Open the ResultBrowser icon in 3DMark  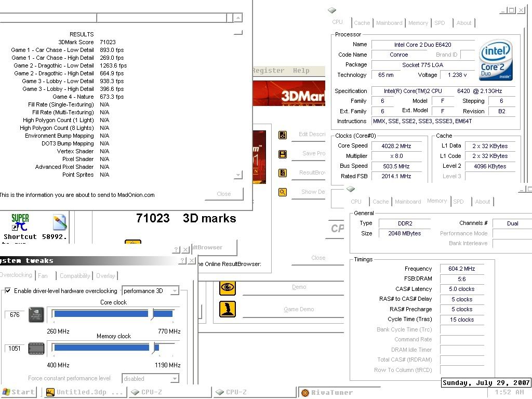coord(282,173)
